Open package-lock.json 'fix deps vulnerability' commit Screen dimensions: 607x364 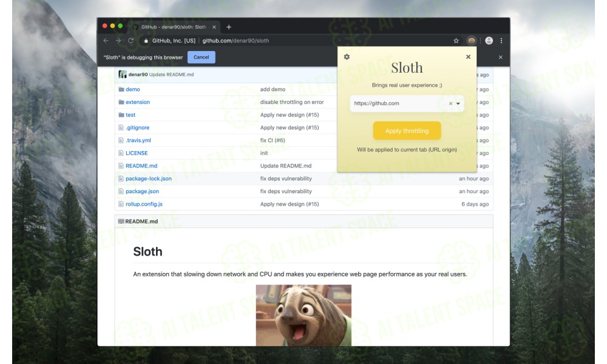coord(286,179)
